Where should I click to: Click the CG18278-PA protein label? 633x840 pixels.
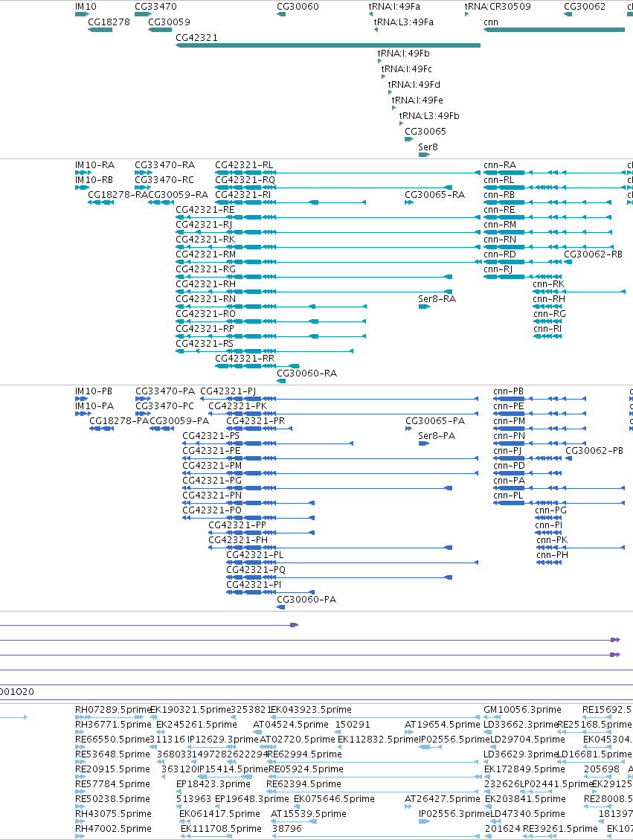coord(119,421)
